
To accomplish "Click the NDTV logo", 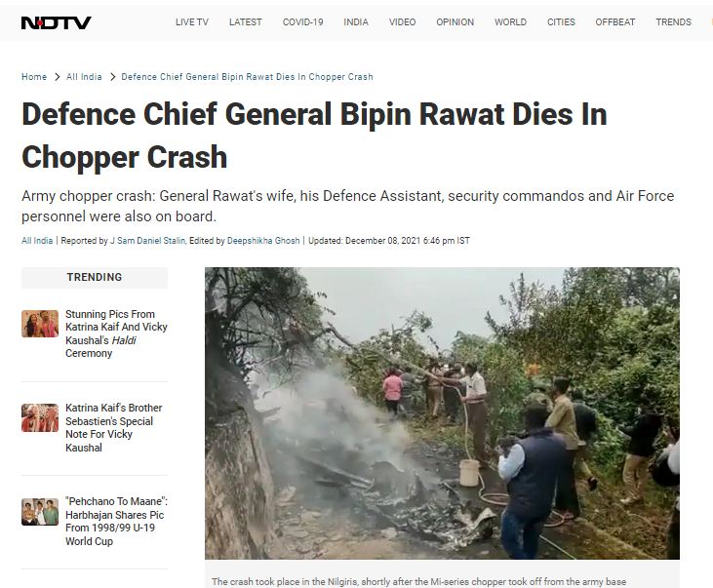I will click(57, 22).
